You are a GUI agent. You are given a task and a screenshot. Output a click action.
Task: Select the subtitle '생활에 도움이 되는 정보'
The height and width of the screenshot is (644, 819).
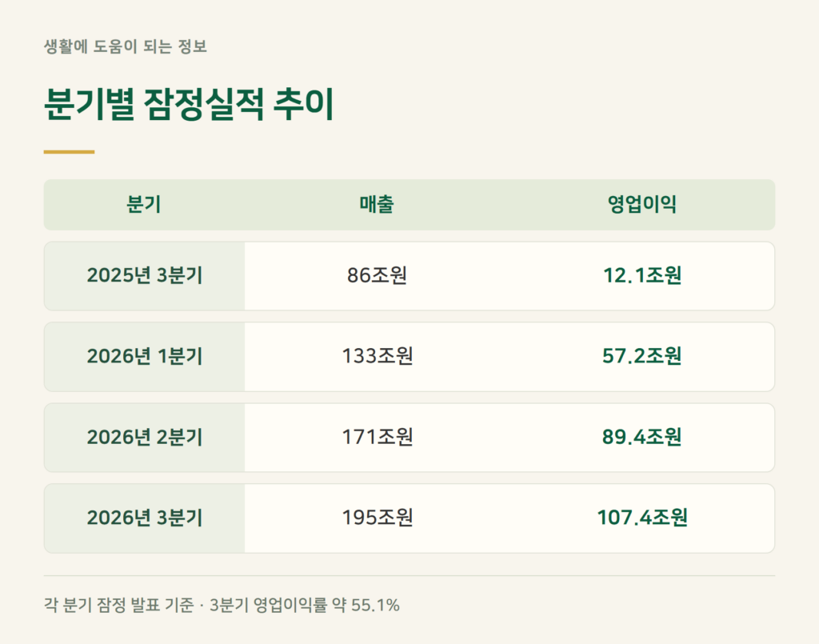126,46
